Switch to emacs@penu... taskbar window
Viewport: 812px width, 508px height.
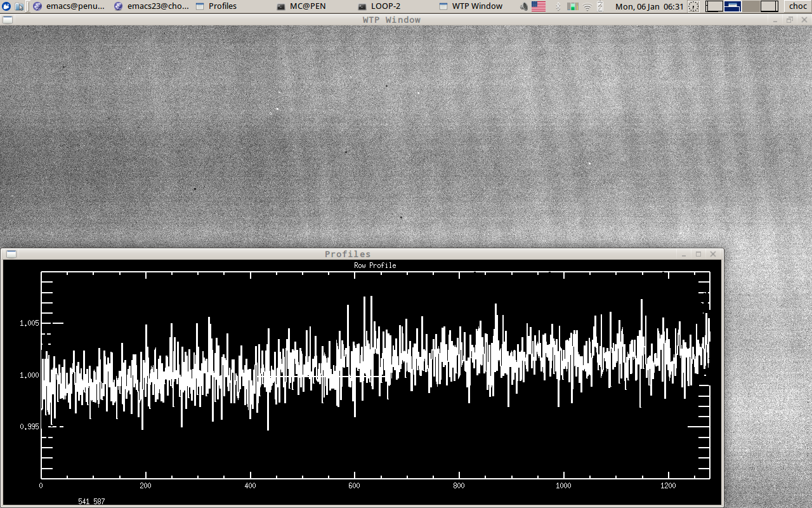[x=69, y=6]
